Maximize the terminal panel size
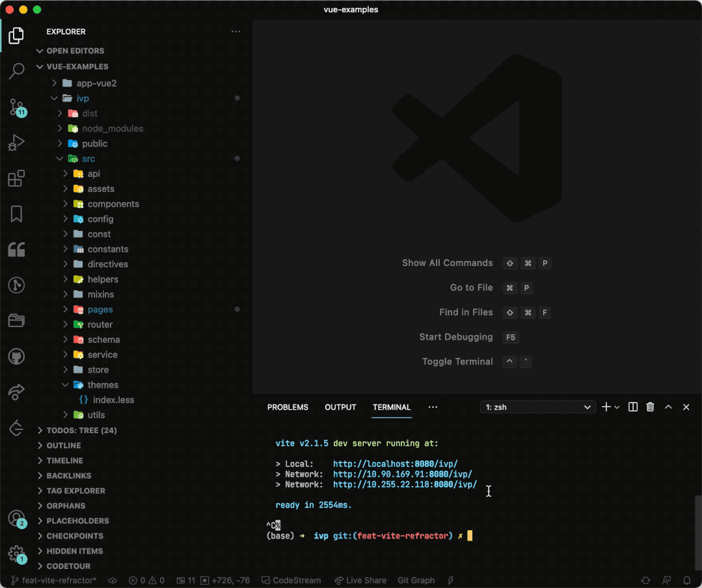Viewport: 702px width, 588px height. tap(668, 407)
